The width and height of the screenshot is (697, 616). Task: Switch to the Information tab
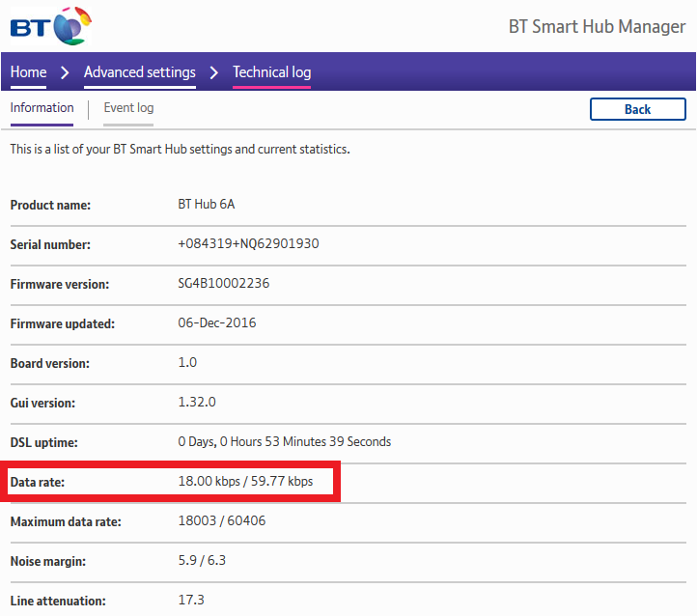(x=42, y=107)
